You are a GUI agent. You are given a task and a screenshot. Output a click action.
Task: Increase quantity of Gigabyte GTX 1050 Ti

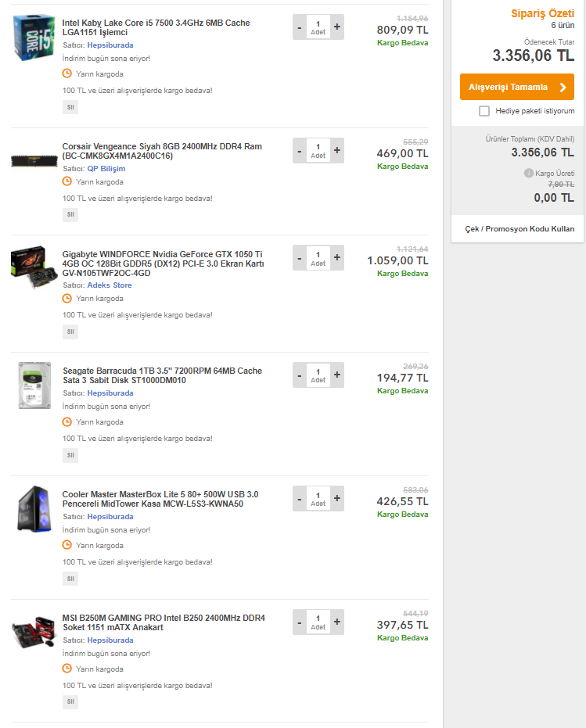[337, 258]
